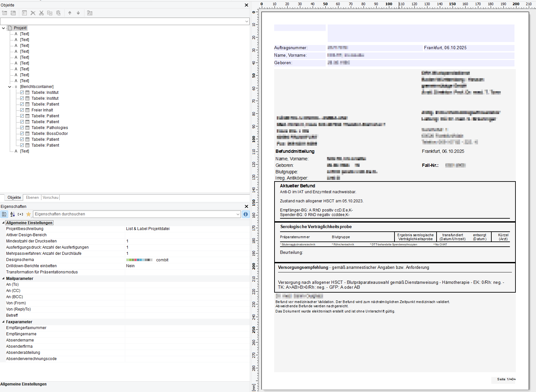
Task: Click the combit Designschema color swatch
Action: click(x=139, y=260)
